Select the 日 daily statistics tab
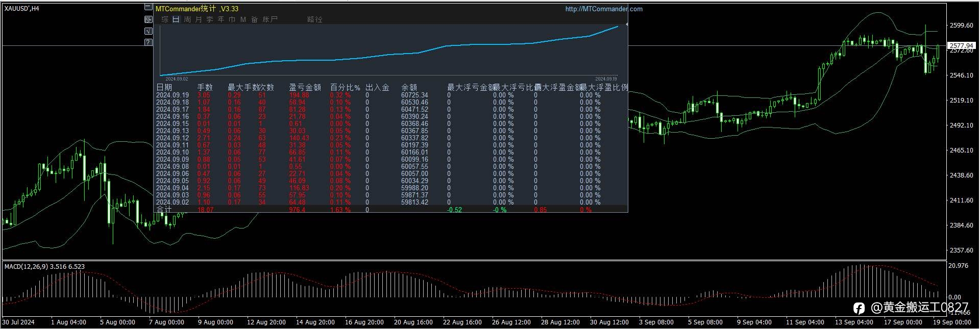Screen dimensions: 980x329 [x=176, y=19]
